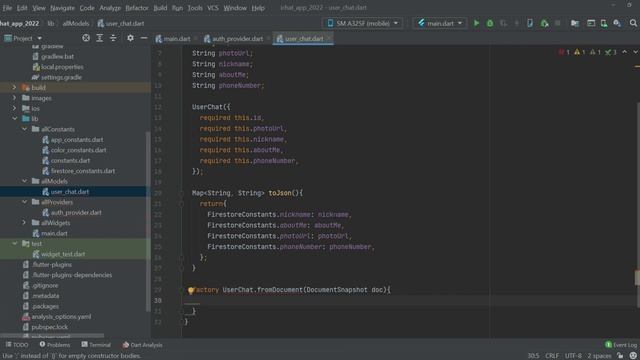Click the intention lightbulb on line 29

click(x=190, y=290)
